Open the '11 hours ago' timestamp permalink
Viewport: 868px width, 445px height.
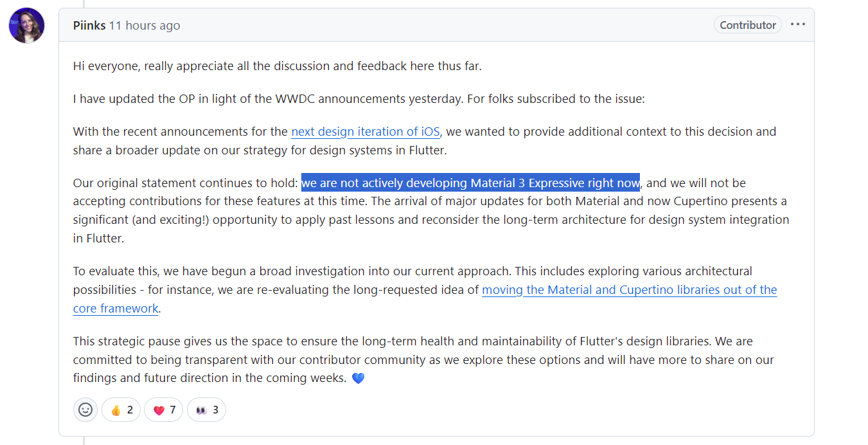point(145,26)
